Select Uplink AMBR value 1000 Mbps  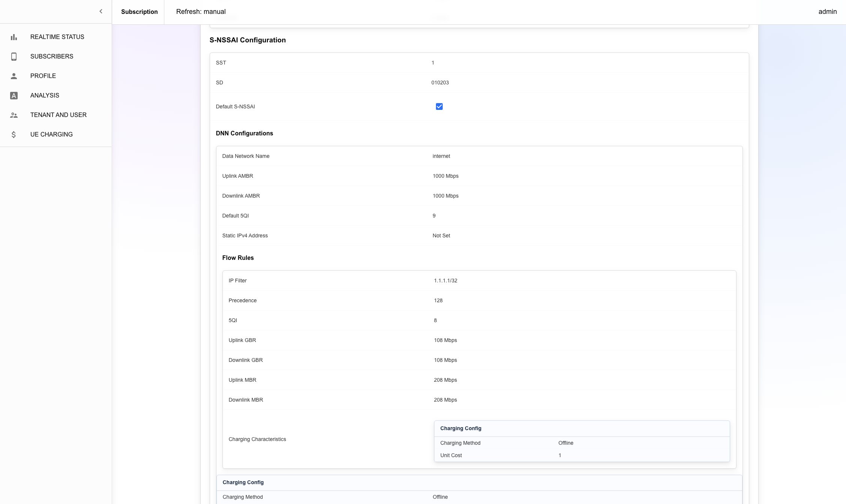[446, 176]
